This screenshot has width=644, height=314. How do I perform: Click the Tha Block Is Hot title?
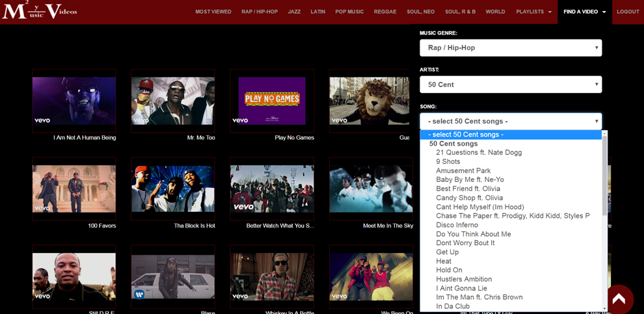pos(195,226)
